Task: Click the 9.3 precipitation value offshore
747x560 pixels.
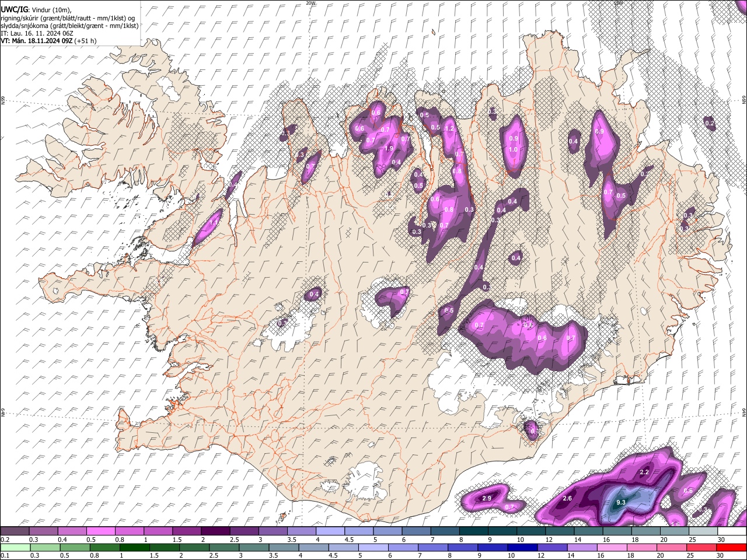Action: [621, 502]
